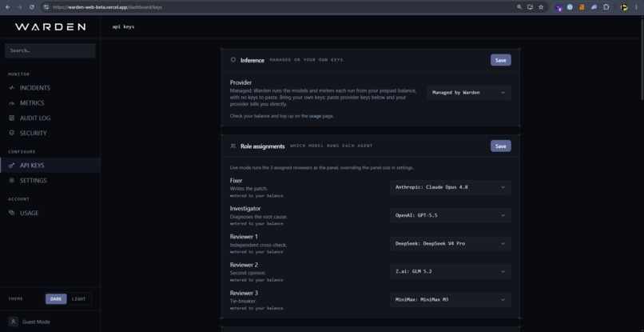The image size is (644, 332).
Task: Click the Metrics gauge icon in sidebar
Action: pyautogui.click(x=11, y=103)
